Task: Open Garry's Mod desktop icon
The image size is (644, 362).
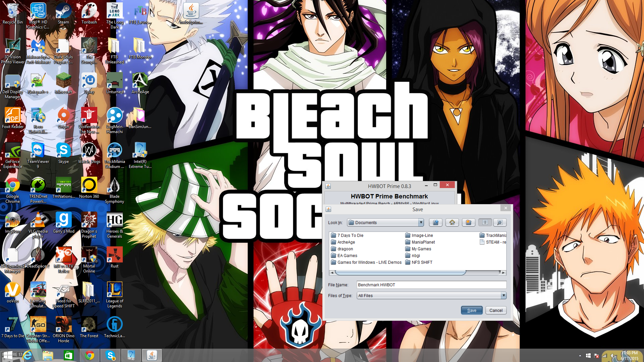Action: [x=63, y=223]
